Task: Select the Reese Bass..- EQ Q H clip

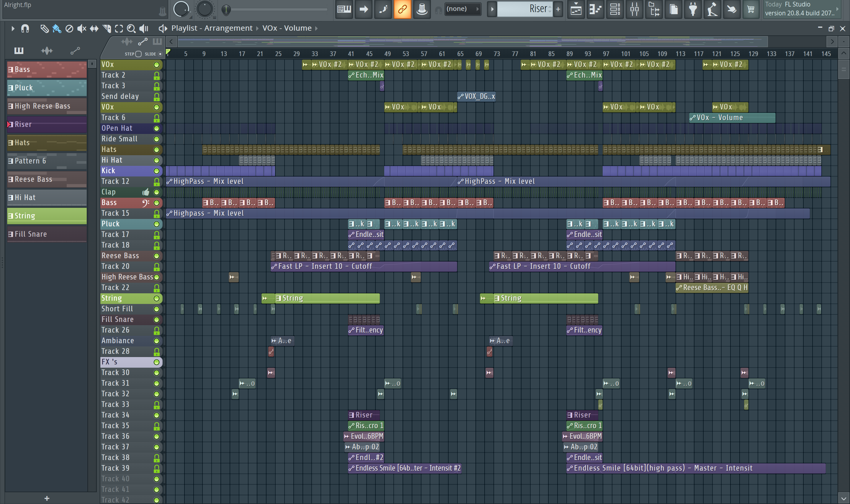Action: (712, 288)
